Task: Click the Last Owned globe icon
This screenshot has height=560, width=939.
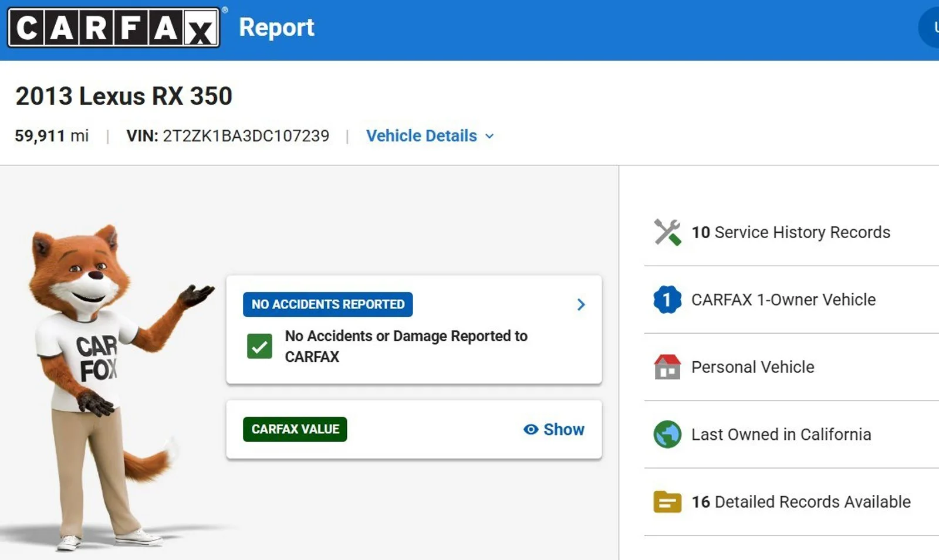Action: point(667,435)
